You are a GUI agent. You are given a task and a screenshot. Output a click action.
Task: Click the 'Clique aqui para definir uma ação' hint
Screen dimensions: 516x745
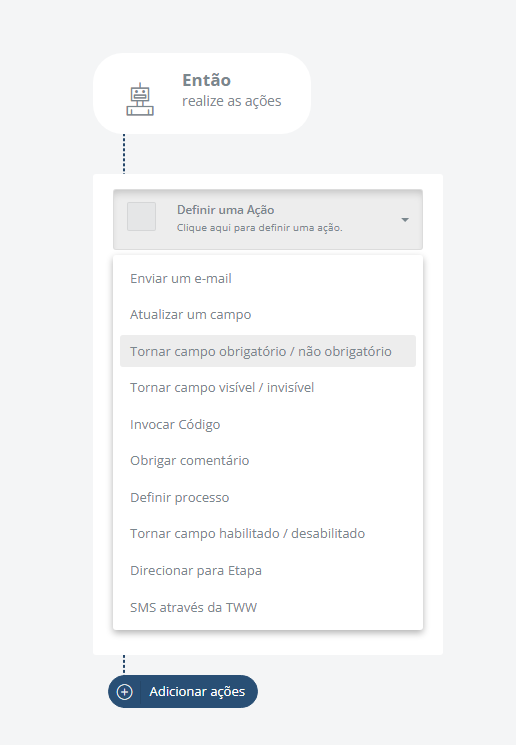pyautogui.click(x=259, y=228)
